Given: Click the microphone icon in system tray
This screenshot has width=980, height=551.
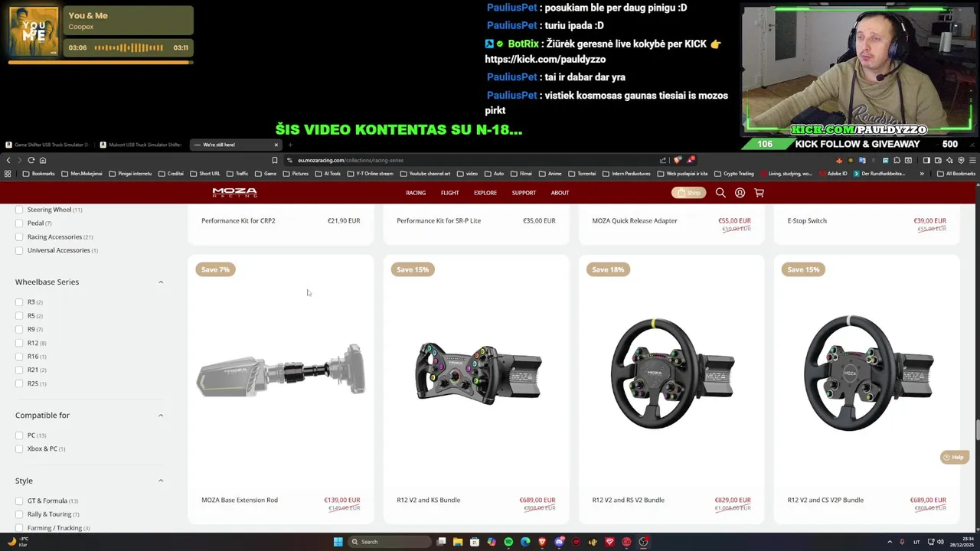Looking at the screenshot, I should pos(902,542).
